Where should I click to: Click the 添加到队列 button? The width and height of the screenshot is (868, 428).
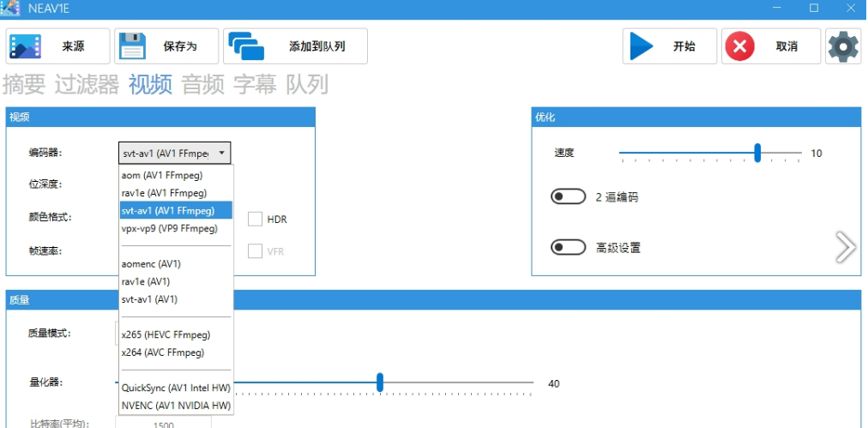click(296, 46)
